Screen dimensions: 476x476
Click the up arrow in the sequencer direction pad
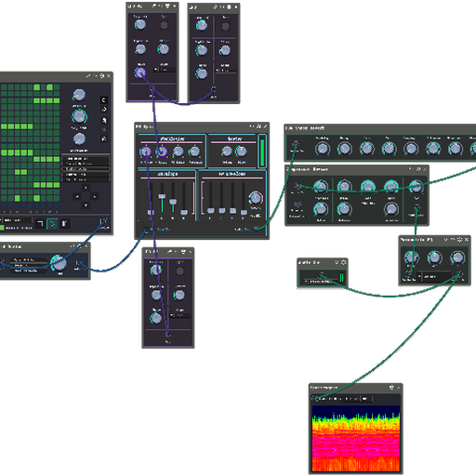pyautogui.click(x=86, y=188)
